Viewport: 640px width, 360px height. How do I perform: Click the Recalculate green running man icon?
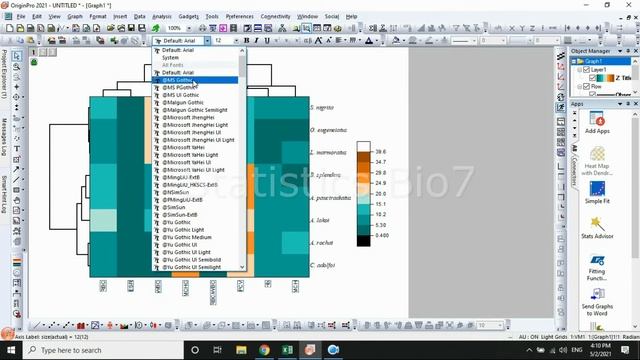(x=156, y=28)
